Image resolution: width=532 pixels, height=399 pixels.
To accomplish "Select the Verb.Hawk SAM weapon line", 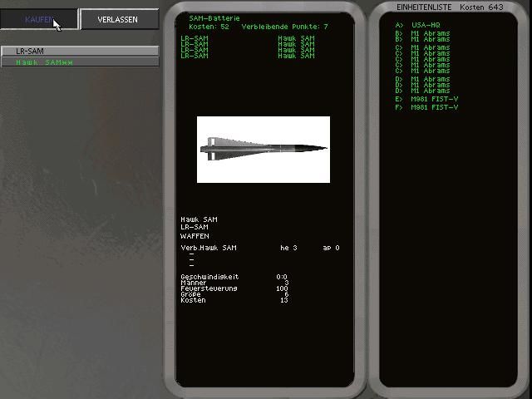I will pyautogui.click(x=209, y=248).
